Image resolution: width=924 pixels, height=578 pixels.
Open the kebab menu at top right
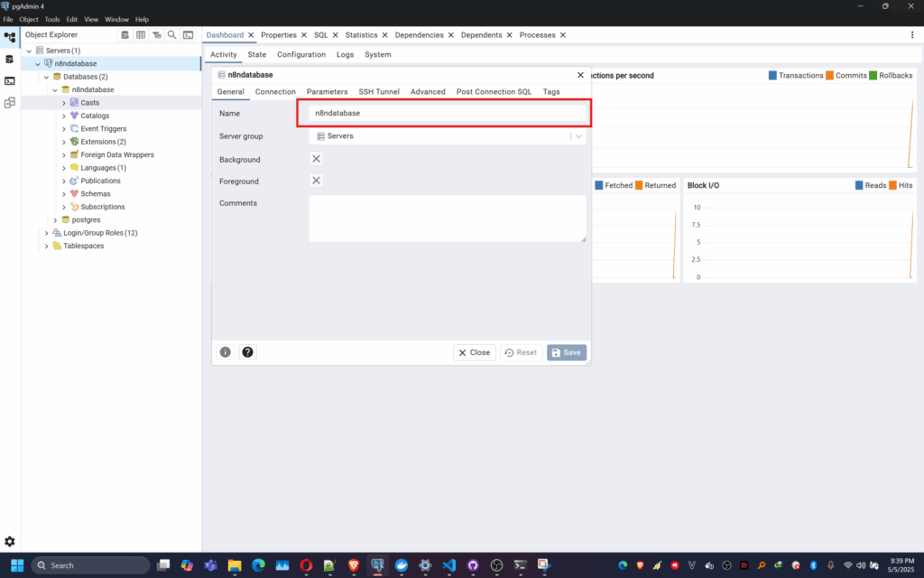point(912,35)
